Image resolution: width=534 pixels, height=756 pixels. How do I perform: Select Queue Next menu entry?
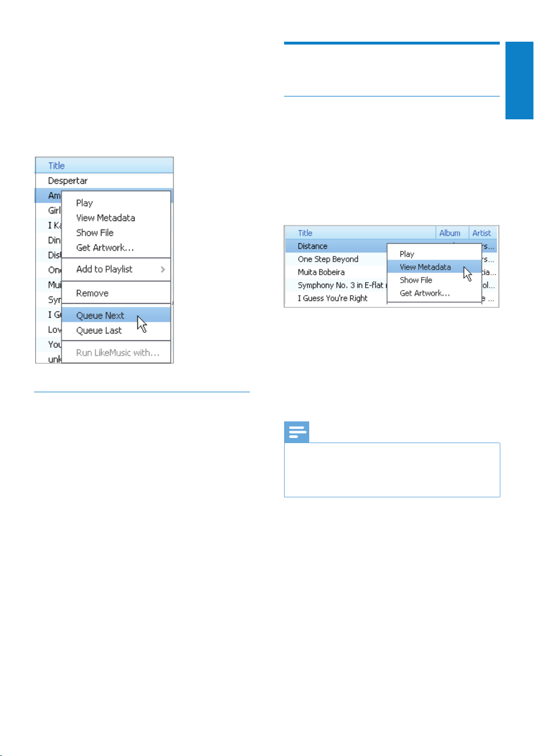(x=116, y=315)
